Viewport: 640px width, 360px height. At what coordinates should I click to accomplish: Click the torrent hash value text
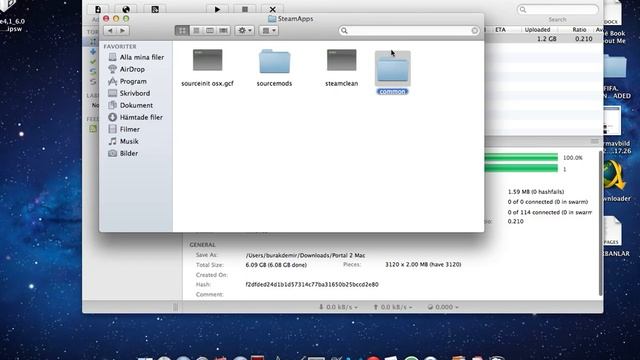coord(312,284)
